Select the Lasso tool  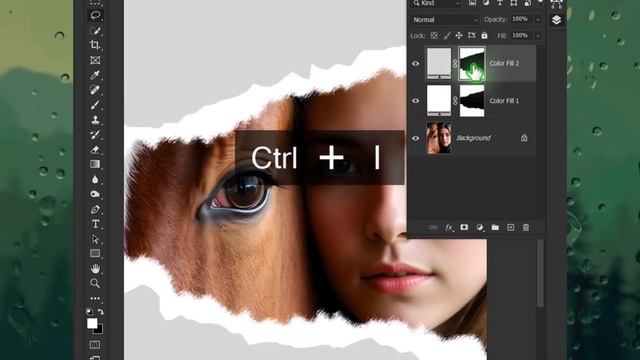coord(95,16)
